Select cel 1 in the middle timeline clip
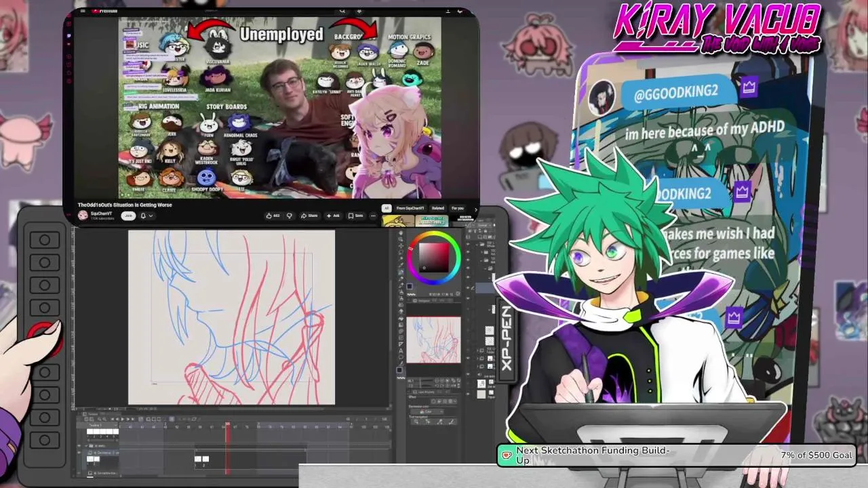 pos(198,459)
